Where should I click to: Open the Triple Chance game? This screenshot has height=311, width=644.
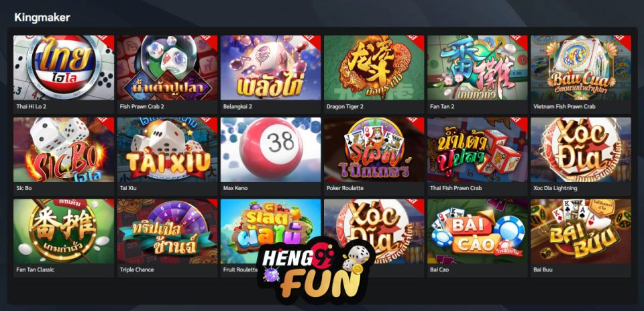coord(167,231)
